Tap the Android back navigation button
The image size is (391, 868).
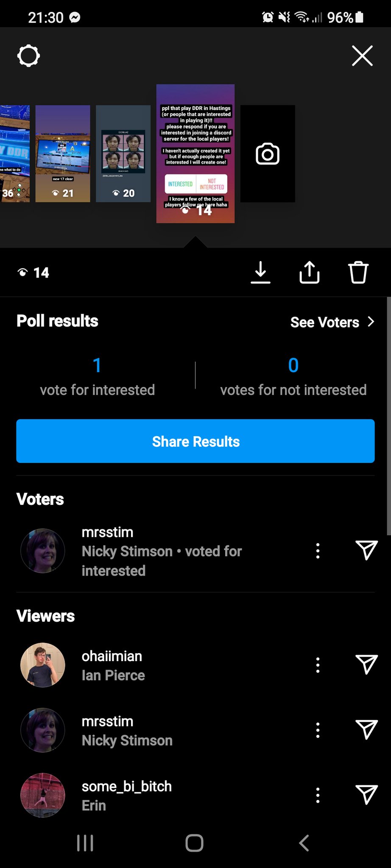pyautogui.click(x=304, y=843)
